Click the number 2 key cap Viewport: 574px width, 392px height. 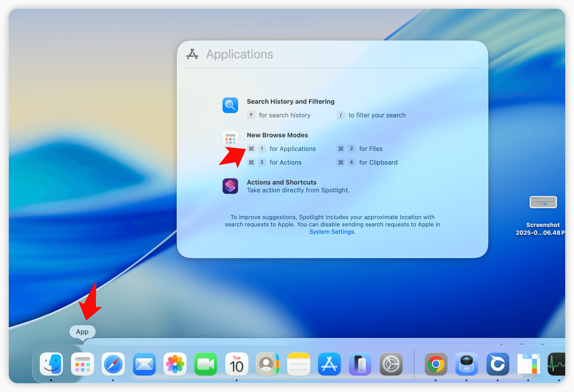pos(352,149)
